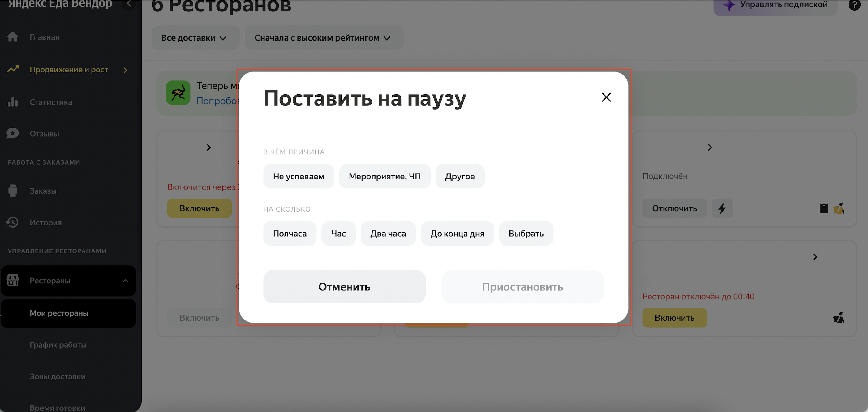Select 'Мои рестораны' submenu item
Image resolution: width=868 pixels, height=412 pixels.
tap(68, 313)
